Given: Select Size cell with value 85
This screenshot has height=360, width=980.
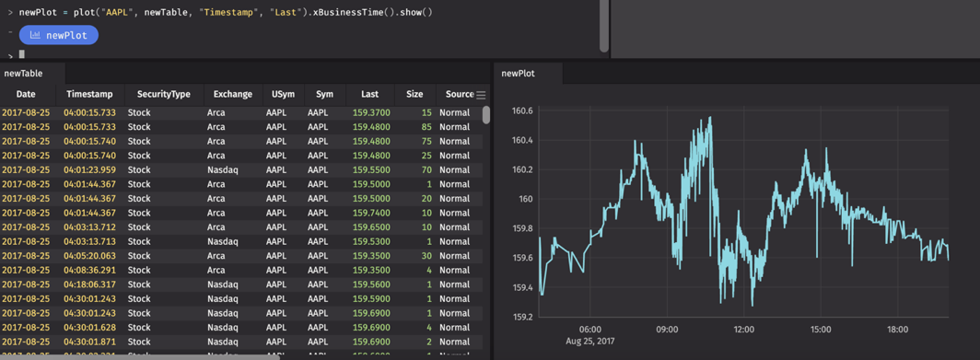Looking at the screenshot, I should tap(426, 127).
